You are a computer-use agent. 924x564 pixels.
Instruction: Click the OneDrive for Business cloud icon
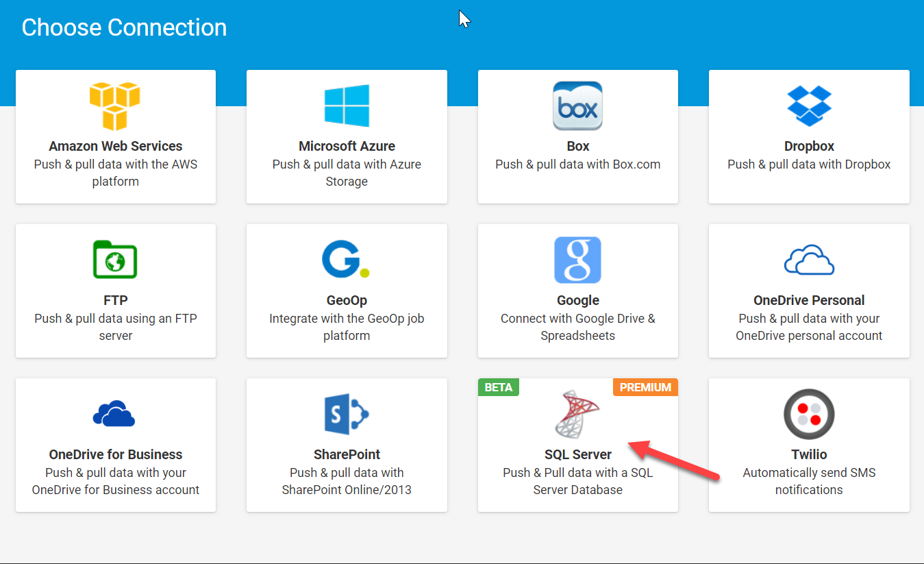[x=114, y=414]
